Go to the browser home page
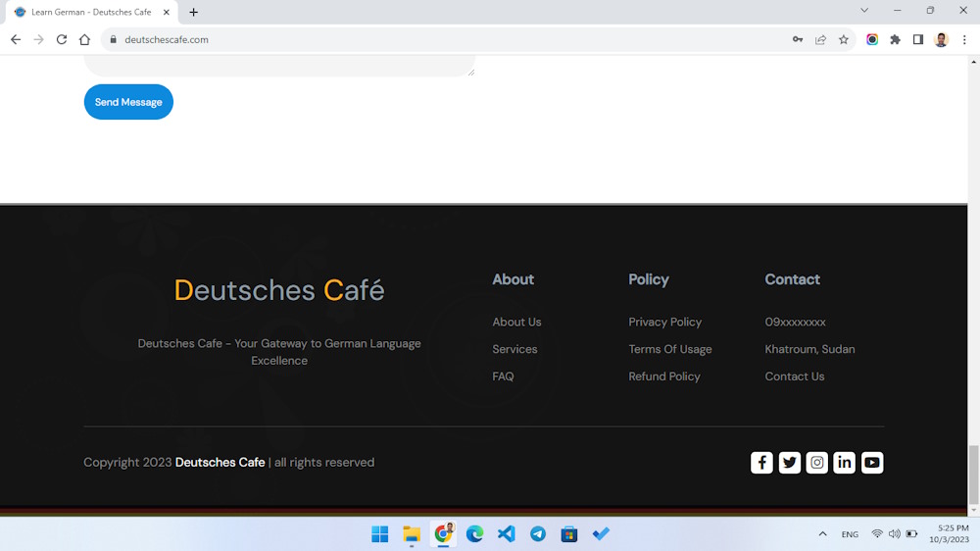 (x=84, y=39)
